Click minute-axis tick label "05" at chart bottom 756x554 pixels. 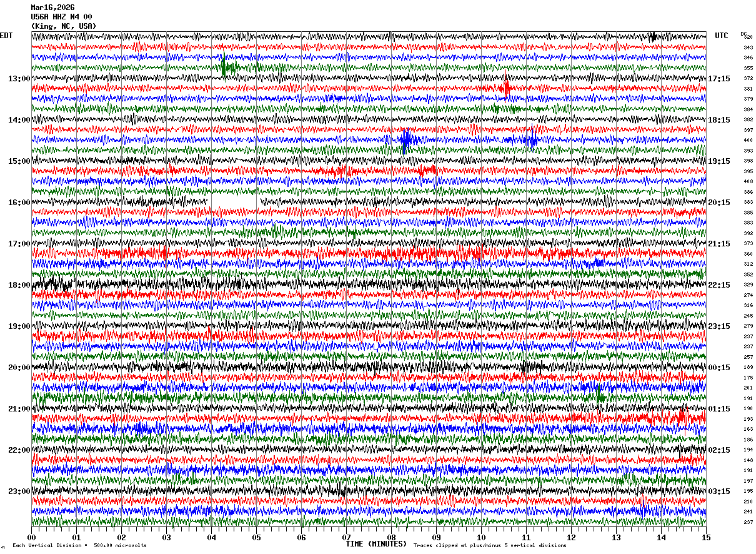[256, 537]
